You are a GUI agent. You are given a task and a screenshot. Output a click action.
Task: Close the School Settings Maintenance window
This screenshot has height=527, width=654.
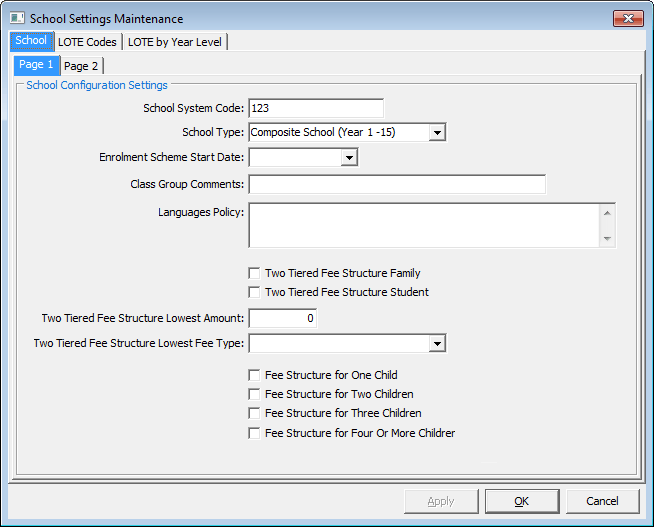click(x=628, y=18)
